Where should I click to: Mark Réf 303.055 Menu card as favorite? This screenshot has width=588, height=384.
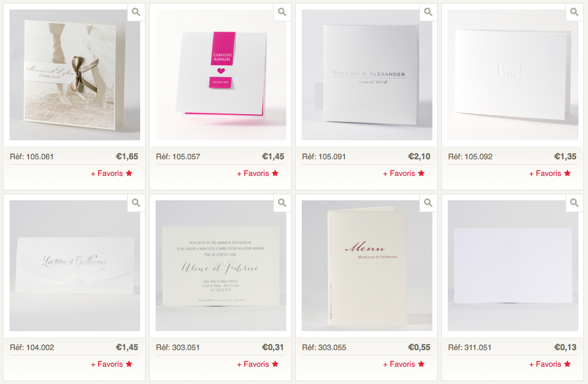coord(403,364)
